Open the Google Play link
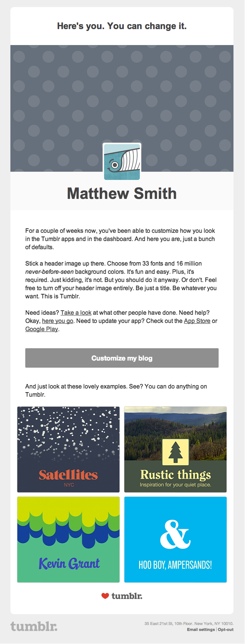 pyautogui.click(x=41, y=329)
